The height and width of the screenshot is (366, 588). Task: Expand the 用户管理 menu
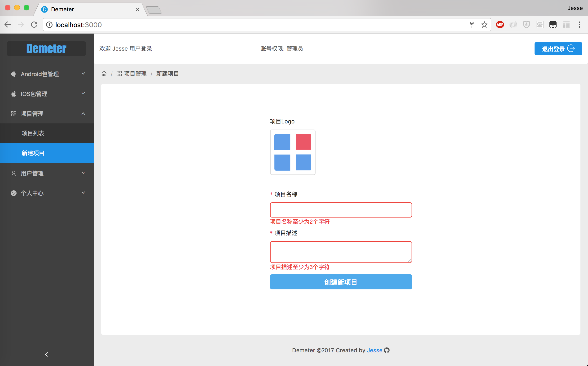[x=47, y=173]
